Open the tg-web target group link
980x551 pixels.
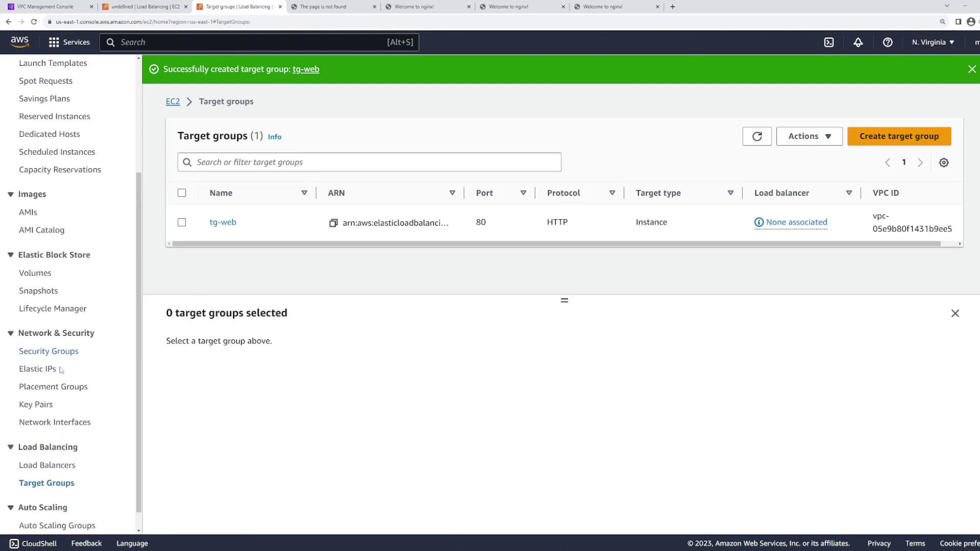[x=223, y=222]
